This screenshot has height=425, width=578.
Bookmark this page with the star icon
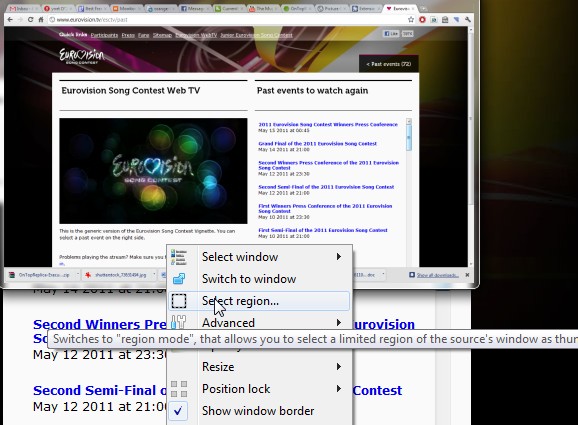pos(411,20)
